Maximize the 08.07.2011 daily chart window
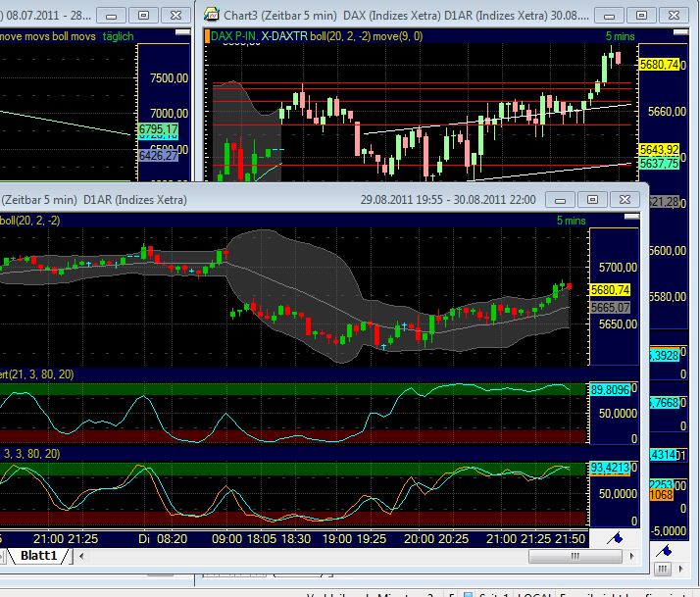The height and width of the screenshot is (597, 700). (x=143, y=16)
